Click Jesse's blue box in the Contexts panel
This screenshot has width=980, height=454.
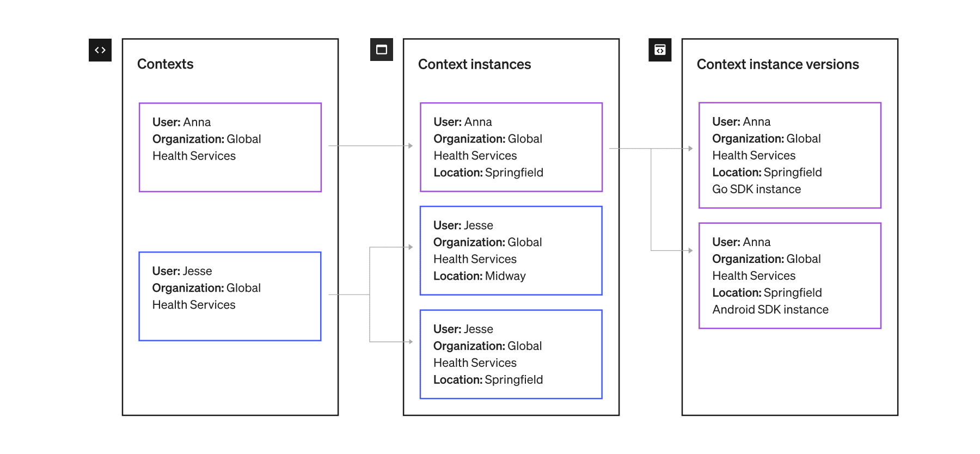click(230, 296)
